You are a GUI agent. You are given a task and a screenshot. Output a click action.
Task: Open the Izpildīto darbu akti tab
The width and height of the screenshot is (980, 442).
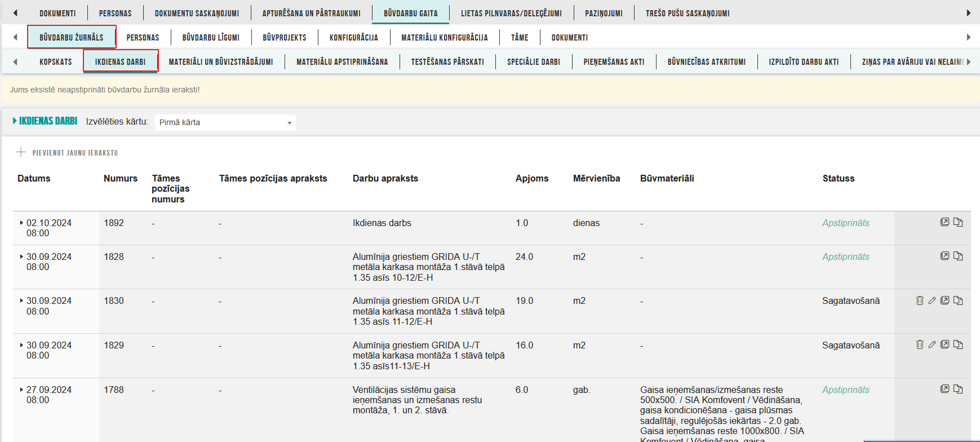804,61
